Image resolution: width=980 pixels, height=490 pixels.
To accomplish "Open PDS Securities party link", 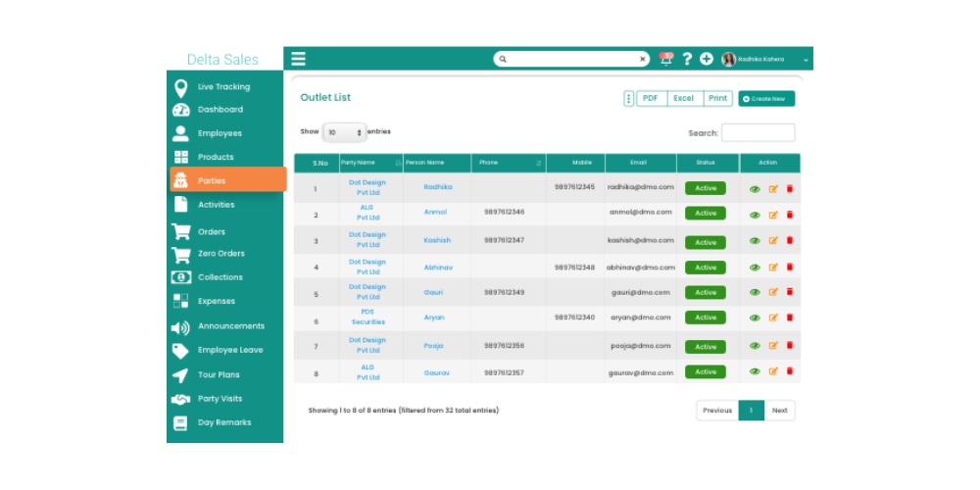I will (x=368, y=317).
